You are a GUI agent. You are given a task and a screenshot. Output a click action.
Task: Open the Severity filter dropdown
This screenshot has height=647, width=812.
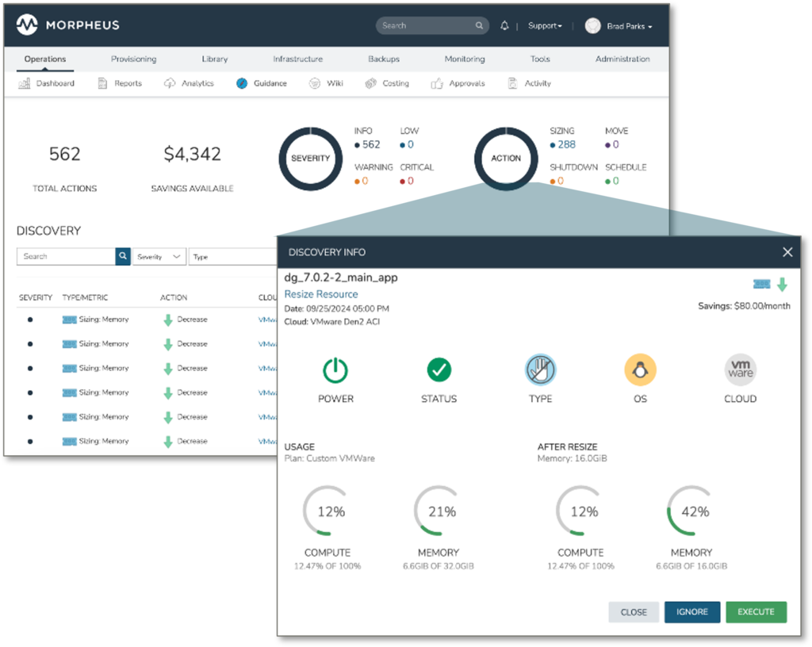[x=159, y=257]
